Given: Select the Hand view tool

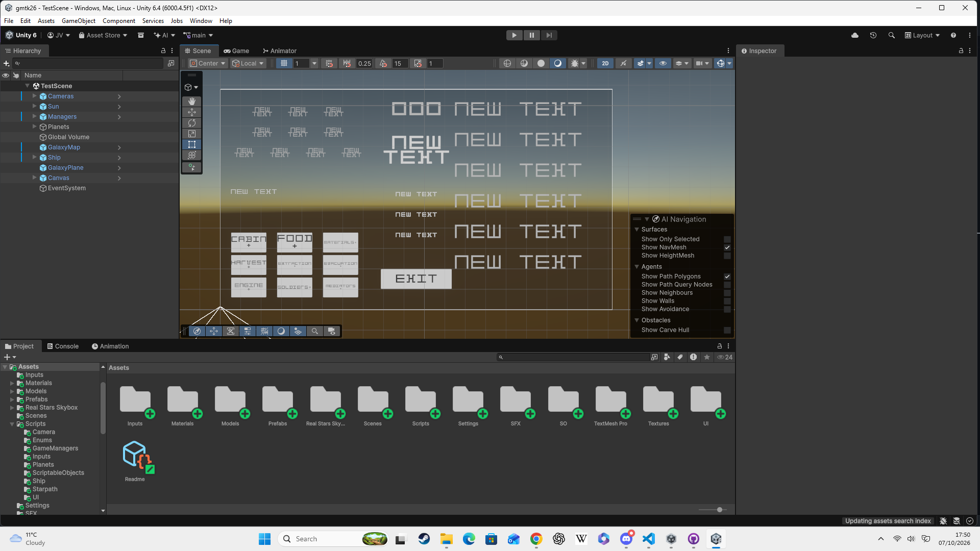Looking at the screenshot, I should coord(192,102).
